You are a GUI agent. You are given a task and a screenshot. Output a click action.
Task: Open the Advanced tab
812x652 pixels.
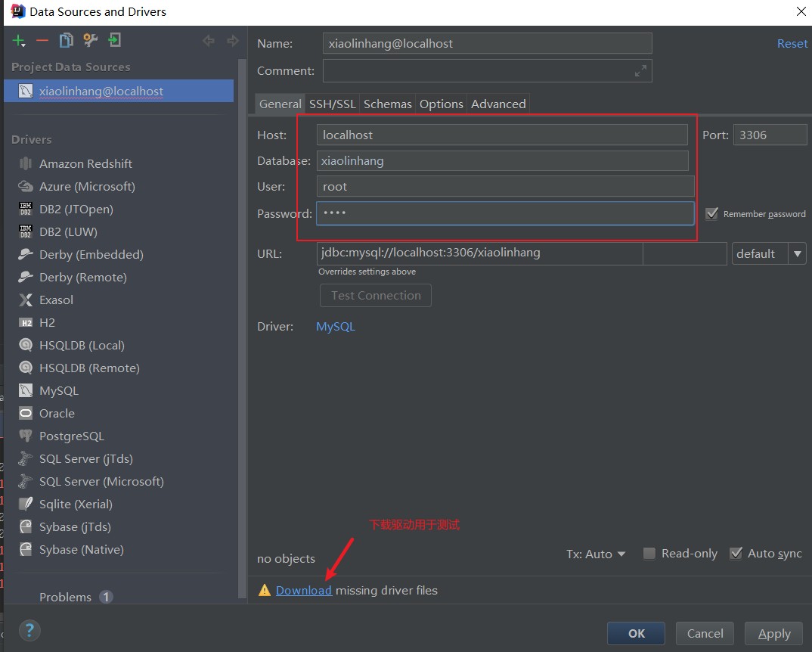click(x=498, y=104)
